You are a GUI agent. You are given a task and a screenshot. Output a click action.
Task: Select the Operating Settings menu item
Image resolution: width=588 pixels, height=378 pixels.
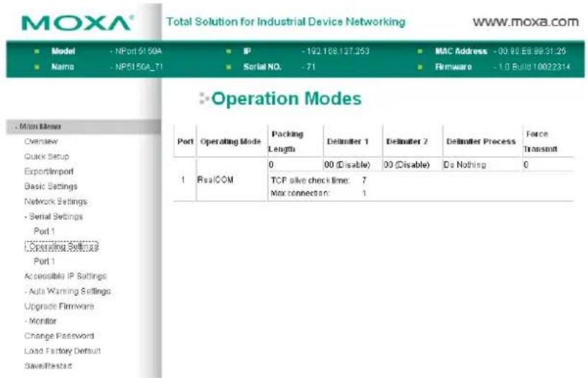pyautogui.click(x=62, y=246)
